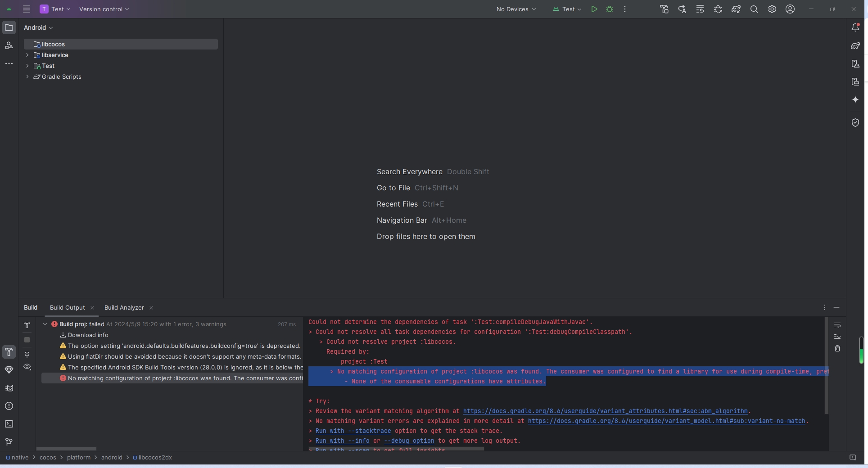868x468 pixels.
Task: Hide the Build panel with the minimize dash
Action: point(836,307)
